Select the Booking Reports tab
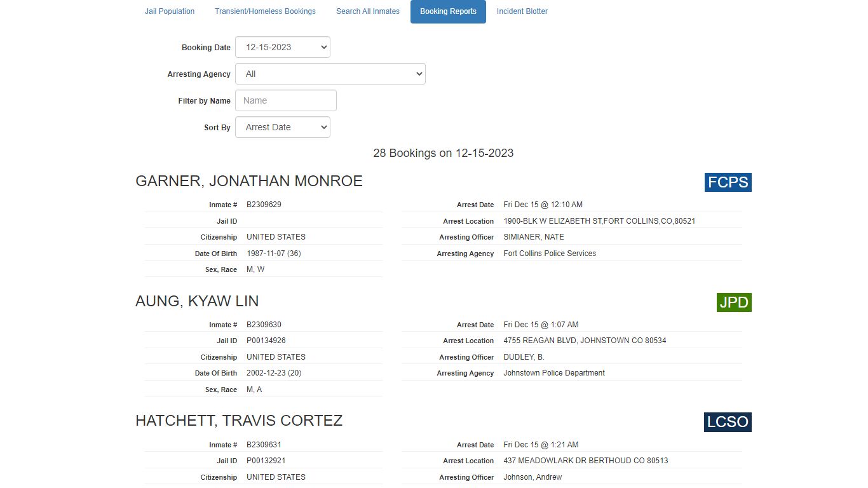The height and width of the screenshot is (488, 868). 448,11
